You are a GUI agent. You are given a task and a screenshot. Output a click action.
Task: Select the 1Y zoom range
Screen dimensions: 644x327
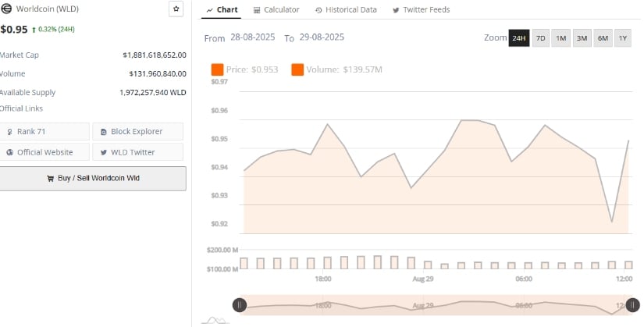(623, 38)
